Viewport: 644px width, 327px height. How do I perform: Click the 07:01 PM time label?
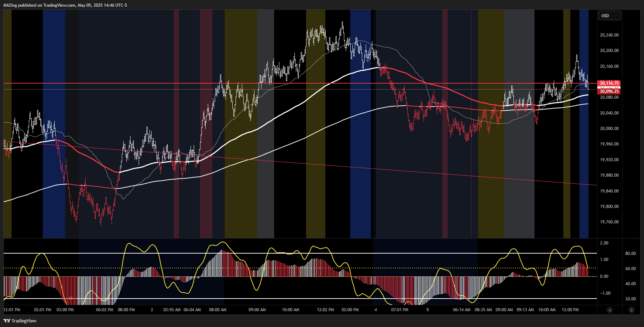pyautogui.click(x=400, y=310)
